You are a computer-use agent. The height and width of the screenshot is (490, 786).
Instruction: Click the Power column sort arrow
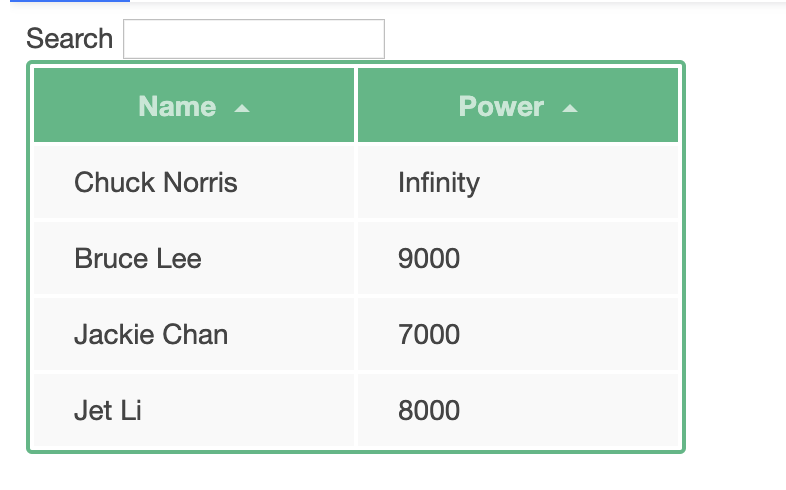click(570, 108)
